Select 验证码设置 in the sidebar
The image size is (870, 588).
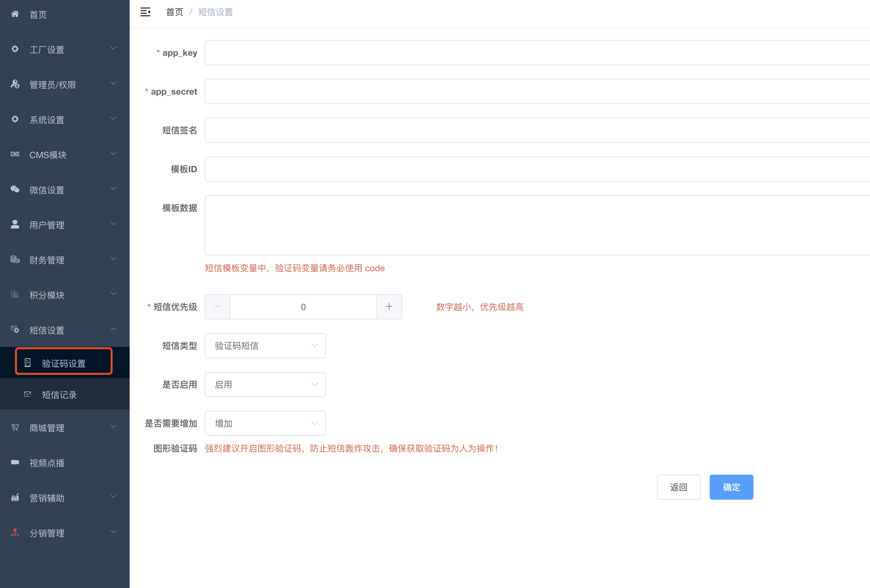64,363
